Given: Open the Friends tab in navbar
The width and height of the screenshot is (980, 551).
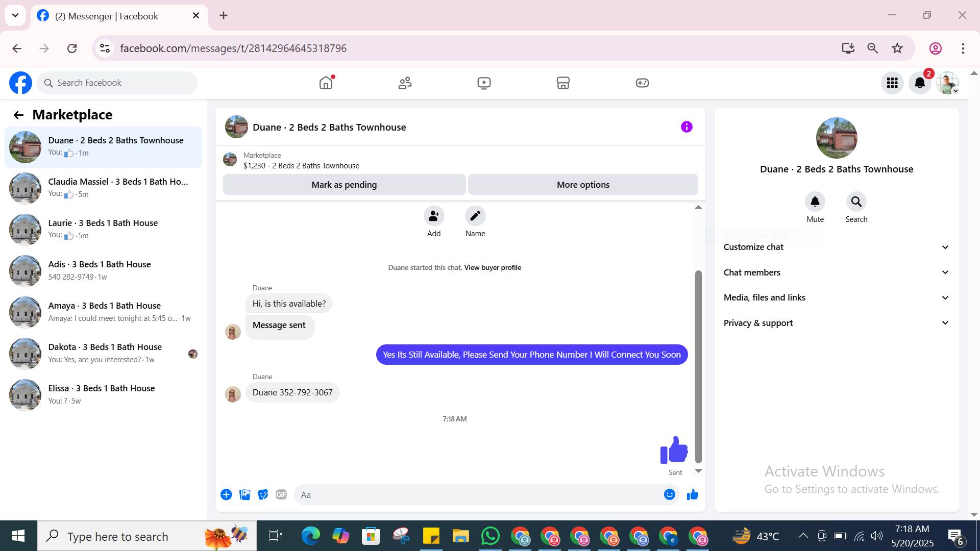Looking at the screenshot, I should (405, 83).
